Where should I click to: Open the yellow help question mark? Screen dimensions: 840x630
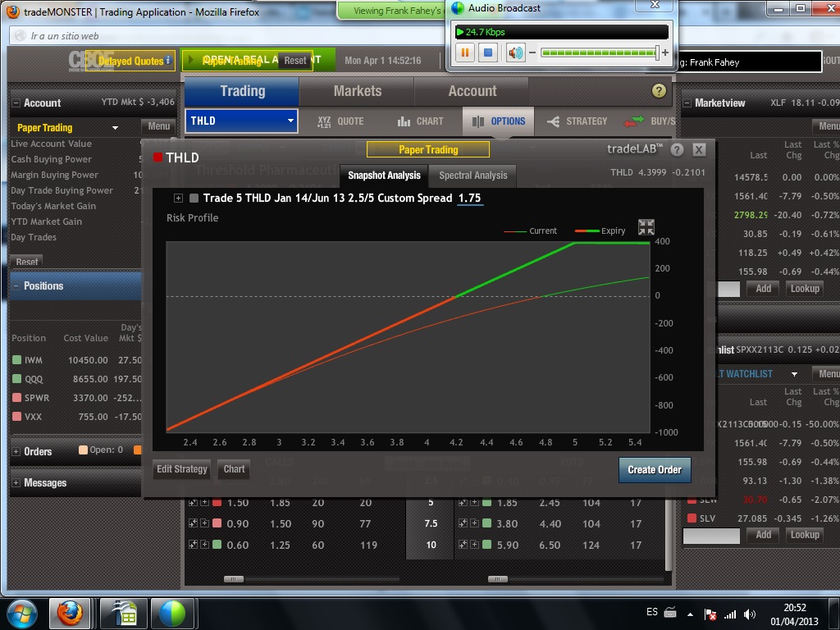659,91
